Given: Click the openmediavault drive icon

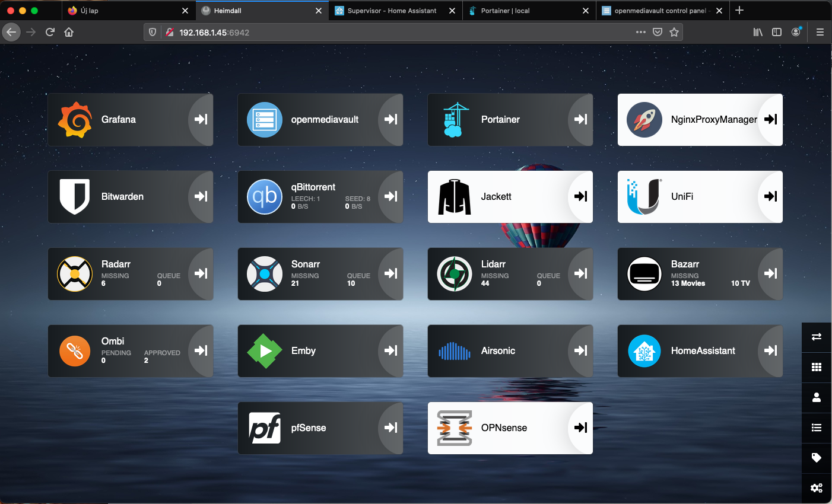Looking at the screenshot, I should coord(265,120).
